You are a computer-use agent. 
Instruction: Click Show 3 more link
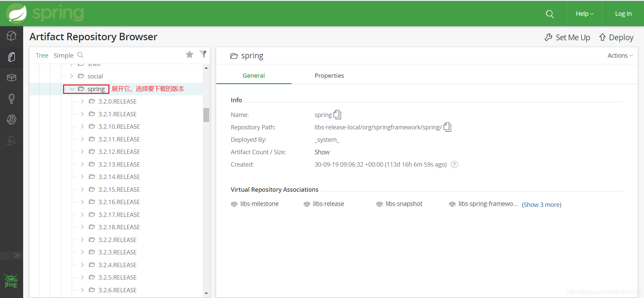click(541, 204)
